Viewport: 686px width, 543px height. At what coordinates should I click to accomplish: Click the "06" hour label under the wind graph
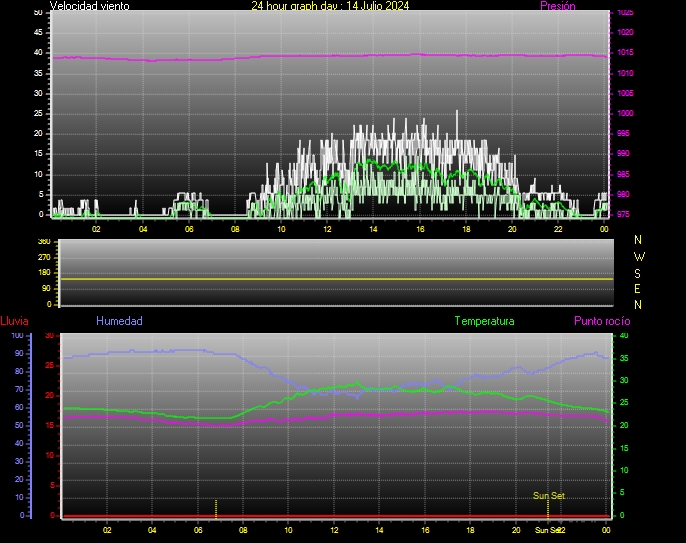tap(189, 229)
